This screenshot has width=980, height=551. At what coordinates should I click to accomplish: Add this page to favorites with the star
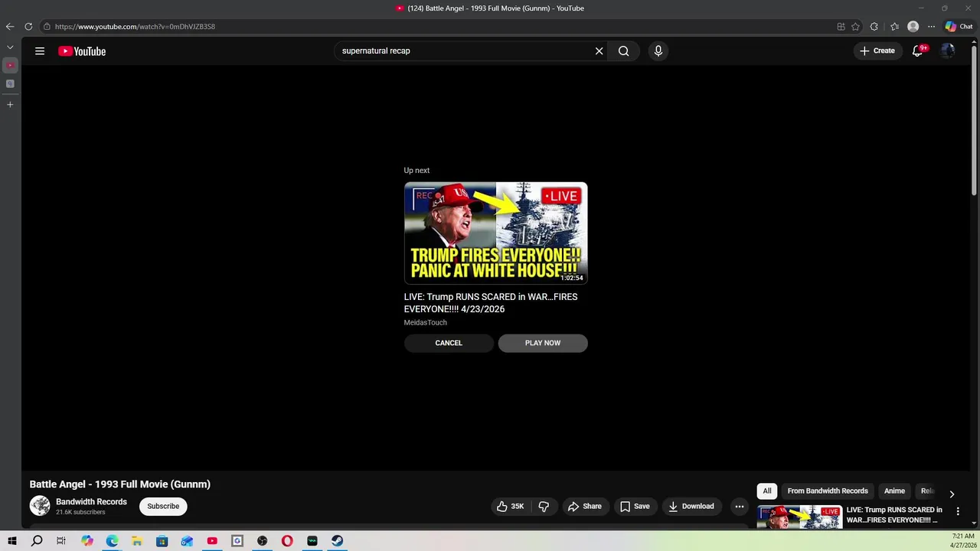point(855,27)
